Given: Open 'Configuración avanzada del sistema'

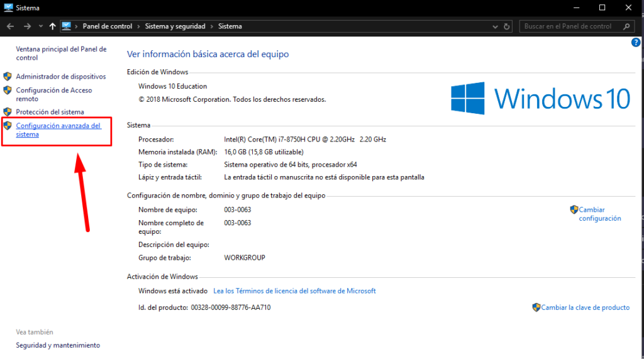Looking at the screenshot, I should [58, 130].
